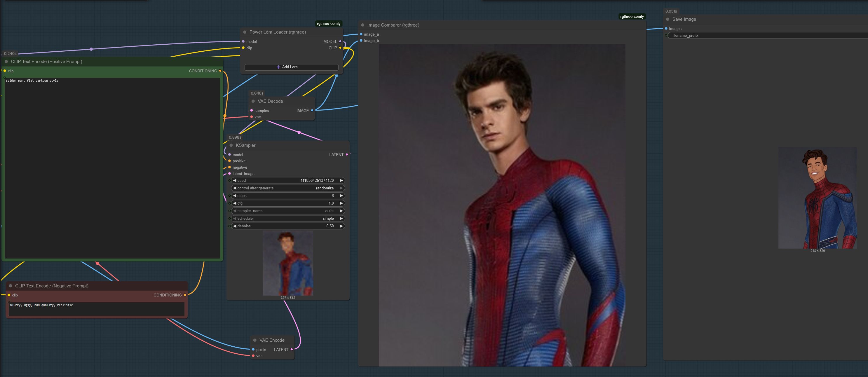Click the samples input port on VAE Decode
Viewport: 868px width, 377px height.
[251, 111]
